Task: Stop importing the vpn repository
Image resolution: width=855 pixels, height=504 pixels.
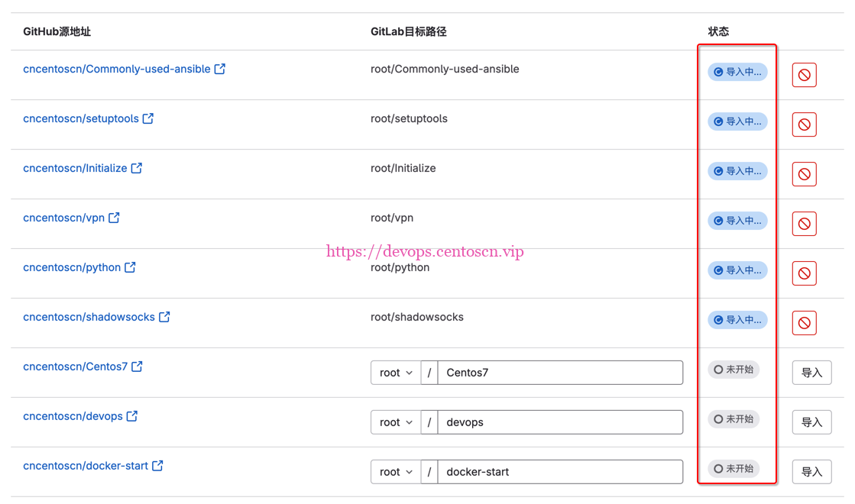Action: pos(804,224)
